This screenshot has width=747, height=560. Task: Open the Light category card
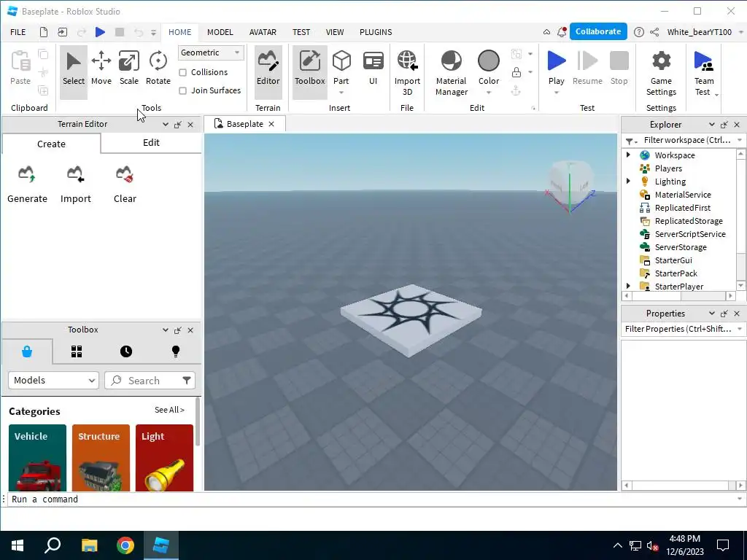pos(164,458)
